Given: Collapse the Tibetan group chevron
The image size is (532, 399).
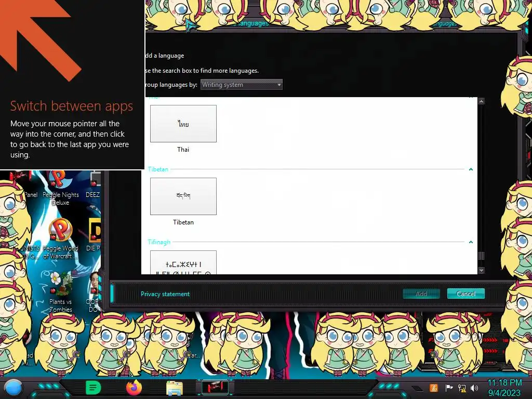Looking at the screenshot, I should click(x=471, y=169).
